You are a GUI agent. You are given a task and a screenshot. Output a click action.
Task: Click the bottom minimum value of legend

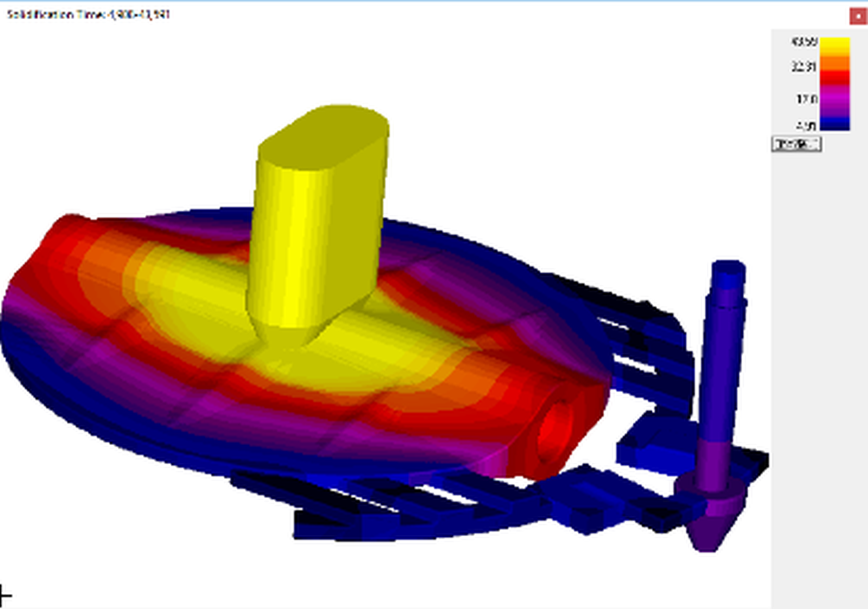[x=805, y=126]
